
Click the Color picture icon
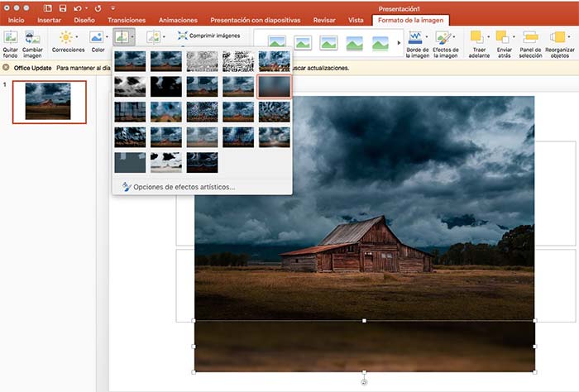pos(97,37)
